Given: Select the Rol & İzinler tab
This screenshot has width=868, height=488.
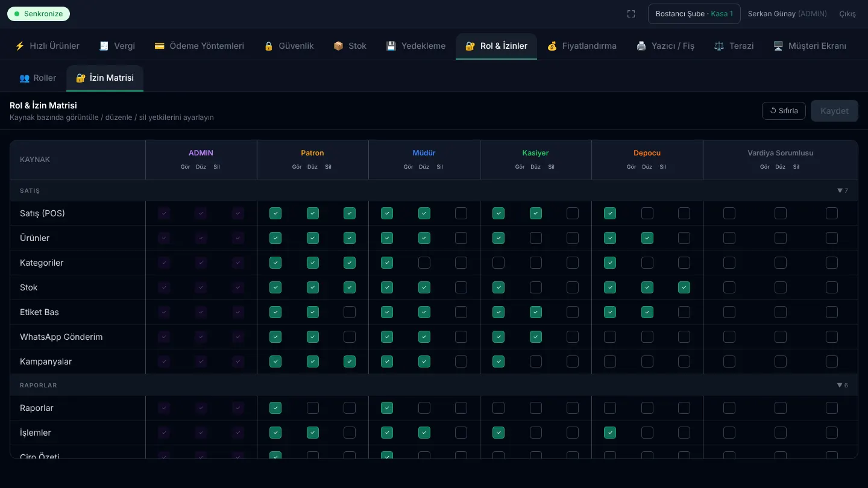Looking at the screenshot, I should click(x=496, y=46).
